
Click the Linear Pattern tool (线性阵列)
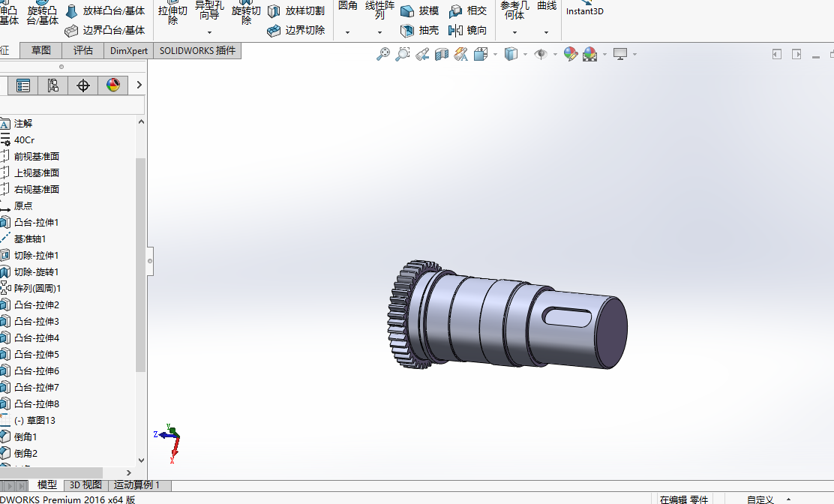pyautogui.click(x=379, y=10)
